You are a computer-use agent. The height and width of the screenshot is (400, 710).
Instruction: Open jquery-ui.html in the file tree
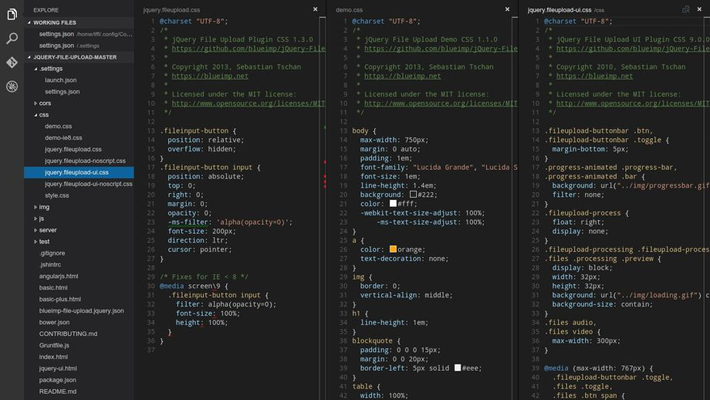click(58, 368)
